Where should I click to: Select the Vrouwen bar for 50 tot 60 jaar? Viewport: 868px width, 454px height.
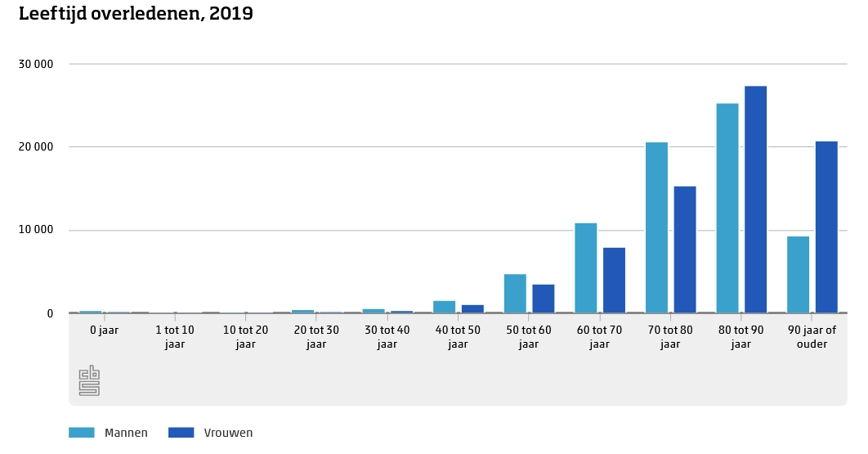click(x=544, y=299)
